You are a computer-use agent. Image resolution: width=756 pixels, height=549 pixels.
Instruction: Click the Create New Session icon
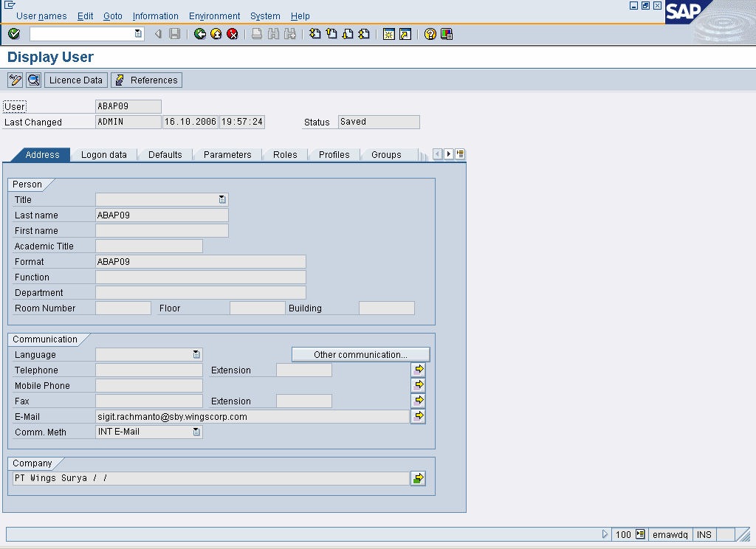[389, 34]
